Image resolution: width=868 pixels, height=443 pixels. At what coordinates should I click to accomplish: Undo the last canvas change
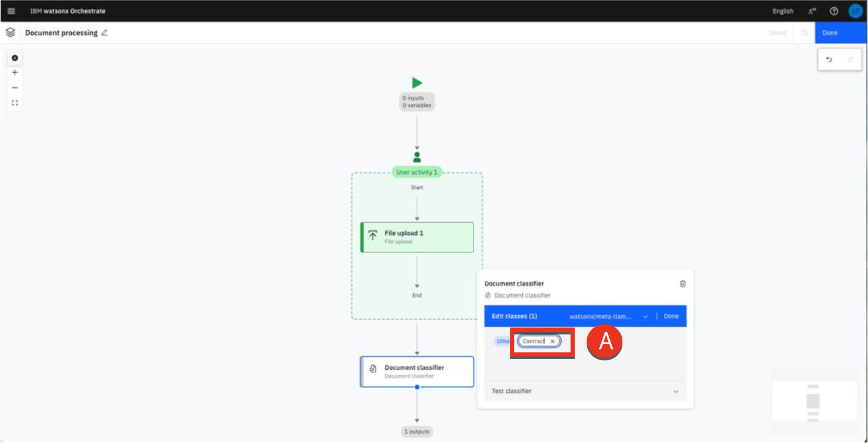829,60
